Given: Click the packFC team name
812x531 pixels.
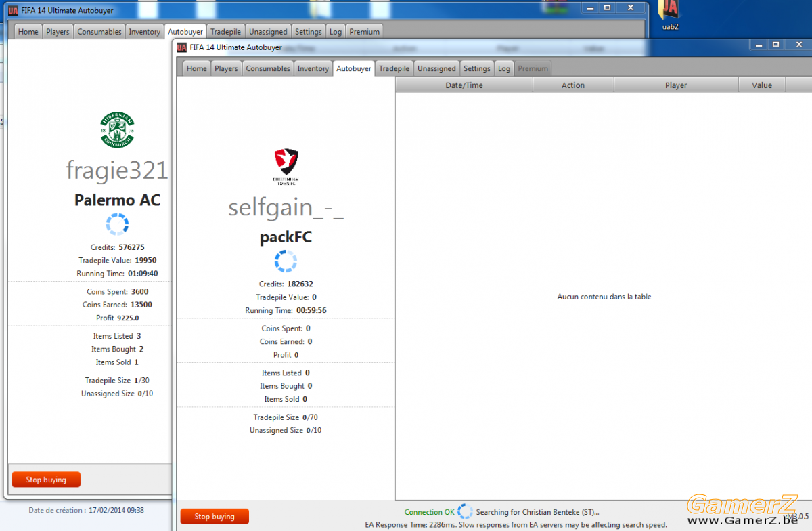Looking at the screenshot, I should coord(286,238).
